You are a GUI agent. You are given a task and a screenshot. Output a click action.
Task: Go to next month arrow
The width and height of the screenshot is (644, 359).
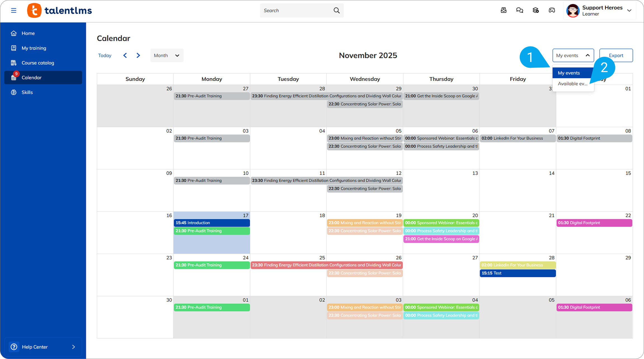pos(138,55)
